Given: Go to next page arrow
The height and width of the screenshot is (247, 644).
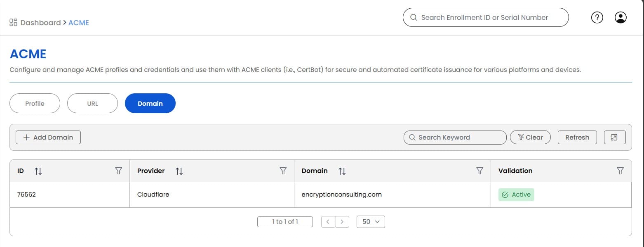Looking at the screenshot, I should (x=342, y=222).
